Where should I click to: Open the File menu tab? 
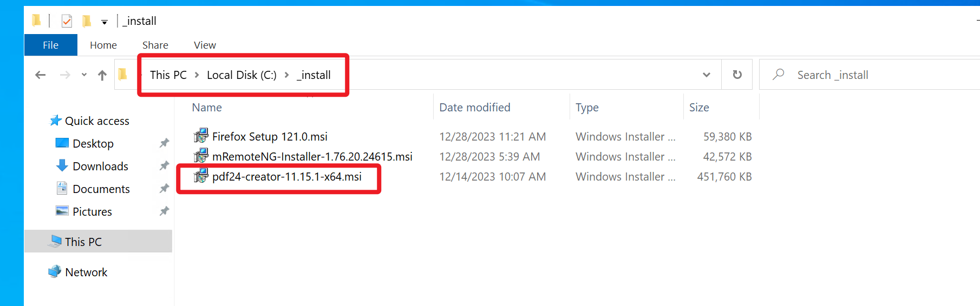coord(50,45)
